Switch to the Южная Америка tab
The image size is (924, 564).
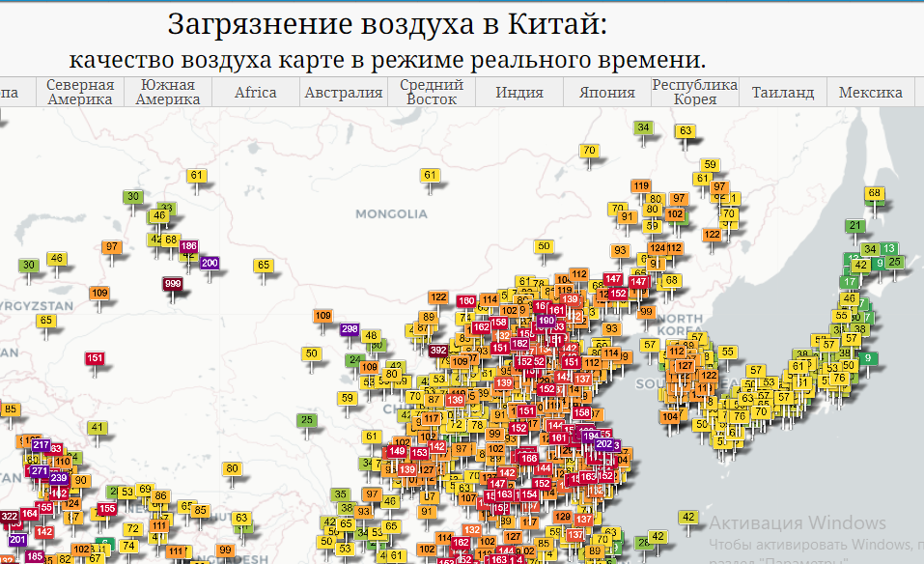165,92
